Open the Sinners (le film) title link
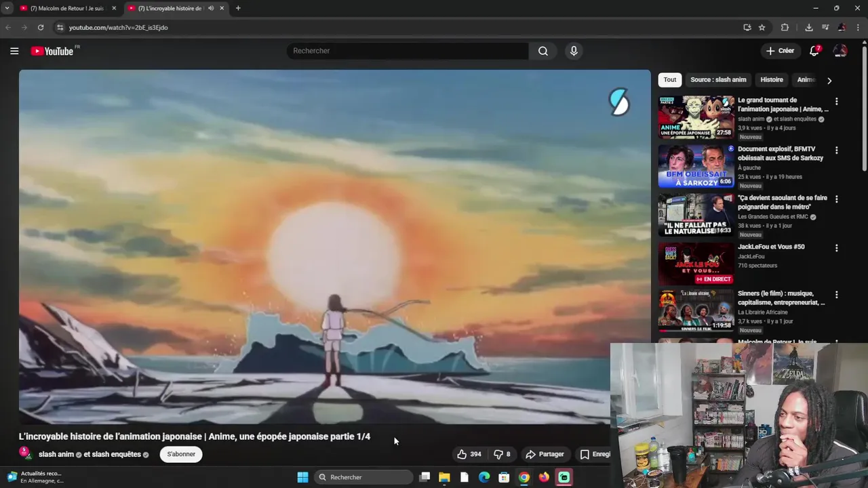Screen dimensions: 868x488 (781, 298)
